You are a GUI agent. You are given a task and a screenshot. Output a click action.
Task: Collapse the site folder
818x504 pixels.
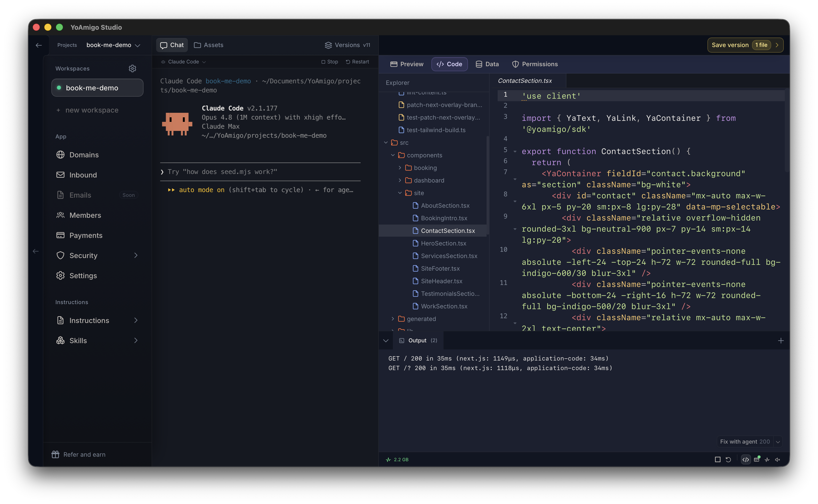[x=400, y=193]
